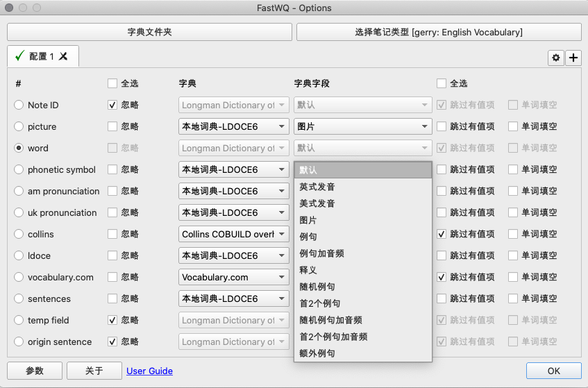Select the am pronunciation radio button
Viewport: 588px width, 388px height.
[19, 191]
